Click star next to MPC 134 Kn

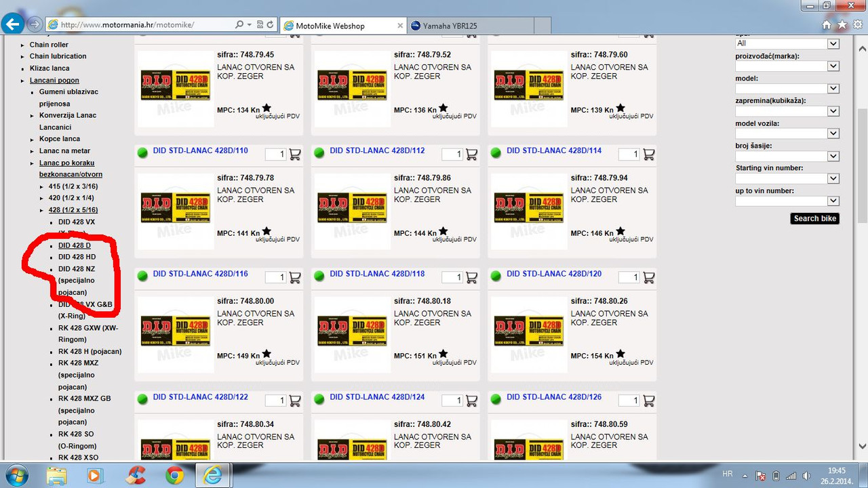[x=267, y=108]
